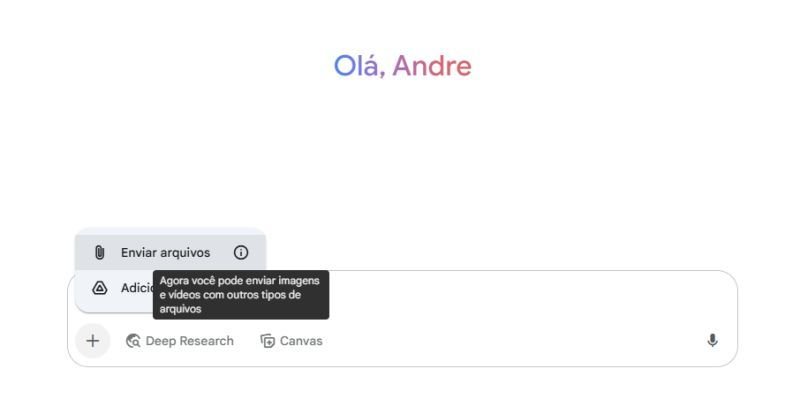
Task: Click the plus button to close upload menu
Action: [92, 341]
